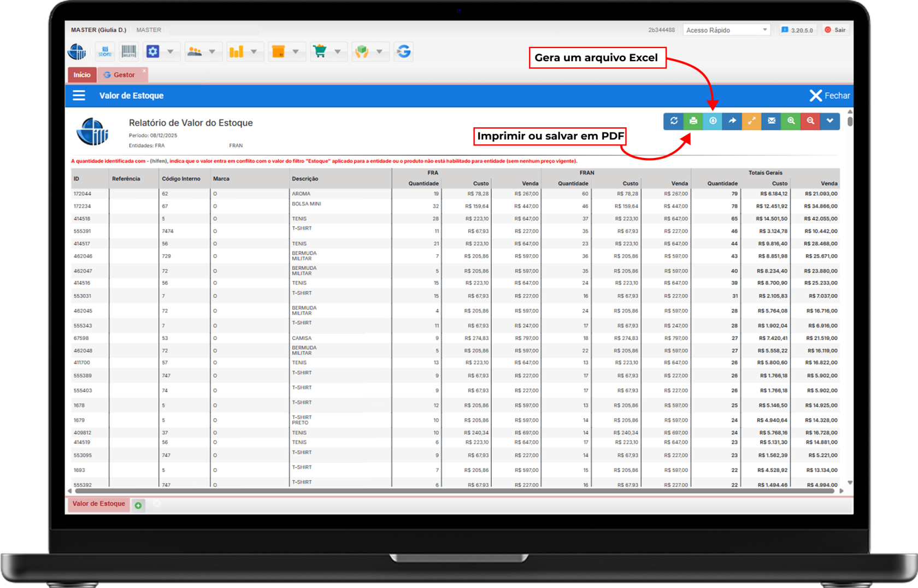Click Fechar to close the report
Viewport: 918px width, 588px height.
pos(829,96)
